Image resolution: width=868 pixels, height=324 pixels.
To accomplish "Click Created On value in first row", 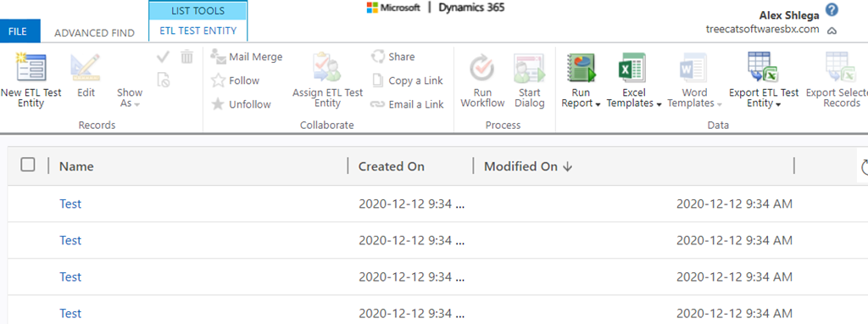I will pyautogui.click(x=411, y=204).
